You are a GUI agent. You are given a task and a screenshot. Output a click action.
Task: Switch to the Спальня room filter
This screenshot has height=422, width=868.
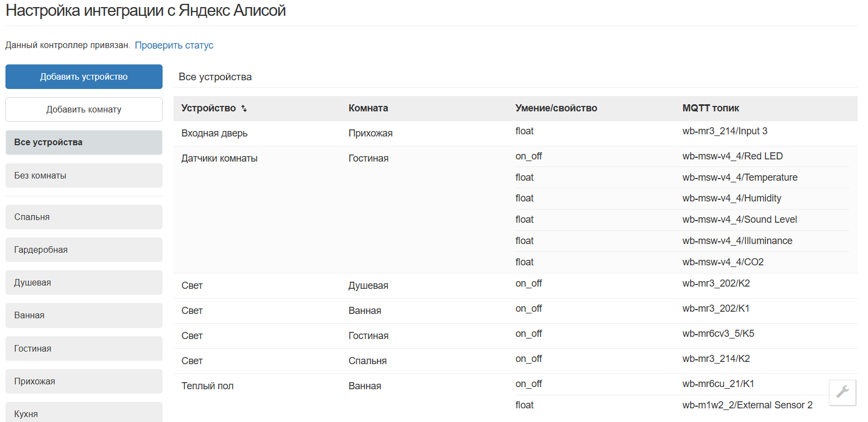[84, 217]
